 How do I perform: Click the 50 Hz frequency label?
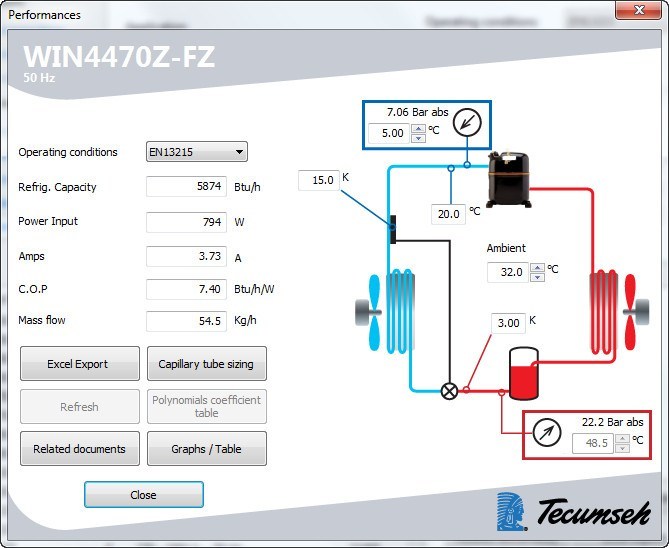(x=39, y=78)
